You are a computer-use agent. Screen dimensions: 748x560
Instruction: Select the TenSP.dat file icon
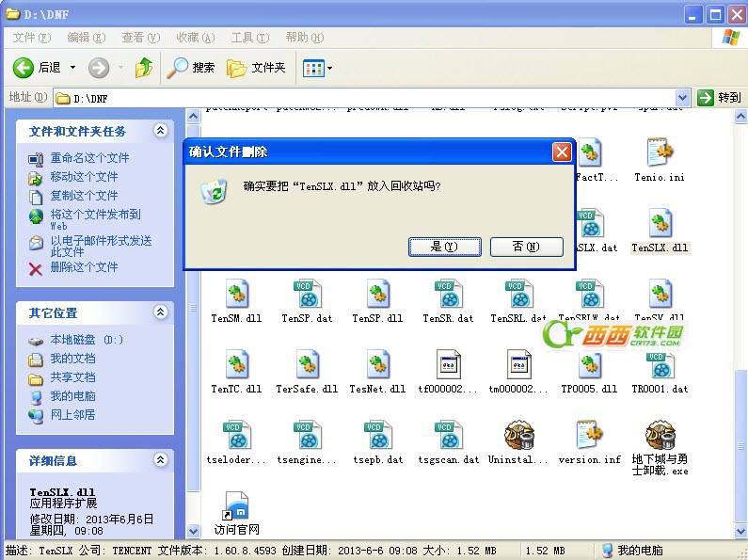(x=308, y=294)
